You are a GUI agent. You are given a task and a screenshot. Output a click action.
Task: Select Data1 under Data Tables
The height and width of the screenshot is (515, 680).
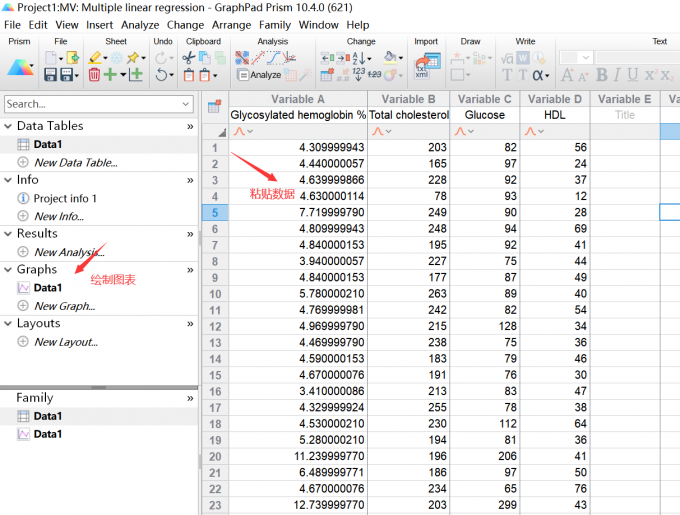pyautogui.click(x=48, y=144)
